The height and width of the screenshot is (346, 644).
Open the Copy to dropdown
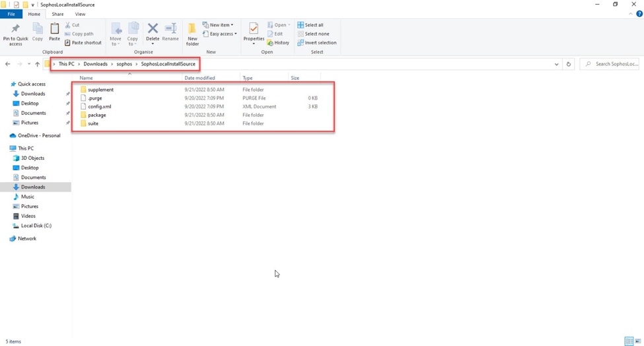click(133, 34)
